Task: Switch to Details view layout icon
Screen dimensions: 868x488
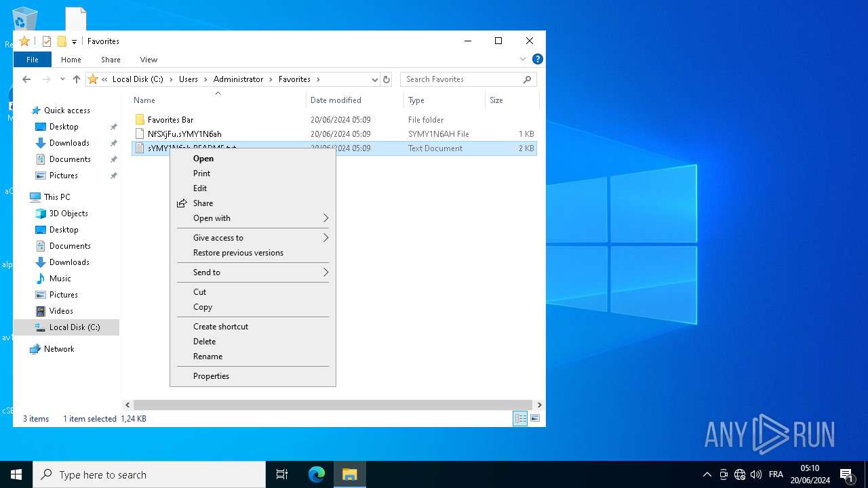Action: click(x=520, y=419)
